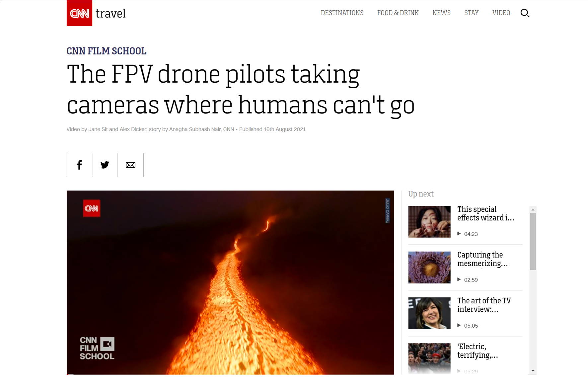Viewport: 588px width, 392px height.
Task: Click the CNN Film School link
Action: click(x=107, y=51)
